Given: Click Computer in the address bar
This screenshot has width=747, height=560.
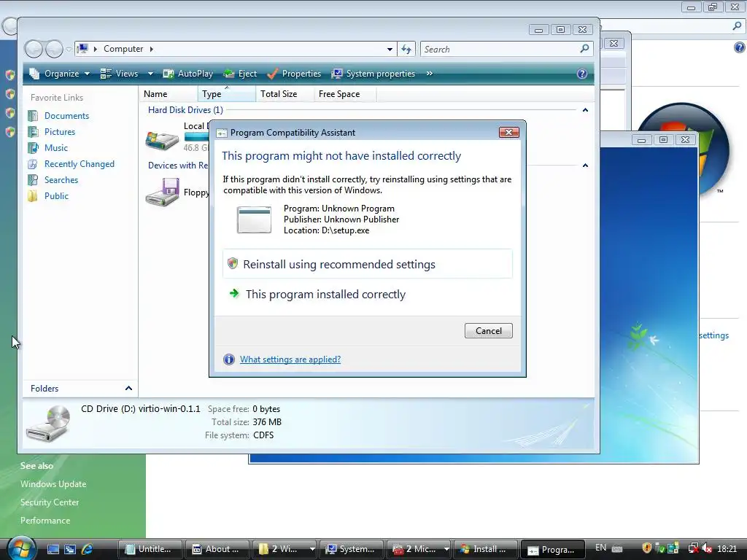Looking at the screenshot, I should [x=123, y=49].
